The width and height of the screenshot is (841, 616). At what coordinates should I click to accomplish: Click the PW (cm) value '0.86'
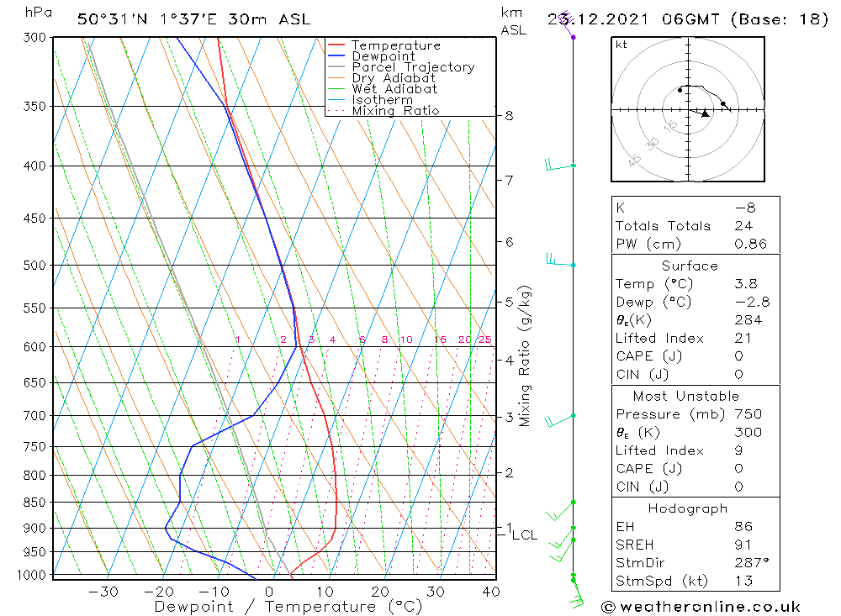coord(750,244)
